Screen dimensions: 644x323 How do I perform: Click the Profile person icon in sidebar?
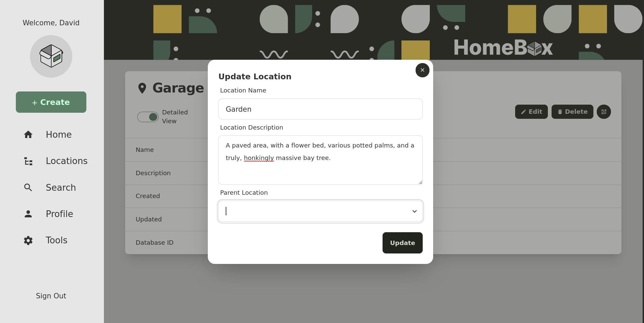(28, 214)
